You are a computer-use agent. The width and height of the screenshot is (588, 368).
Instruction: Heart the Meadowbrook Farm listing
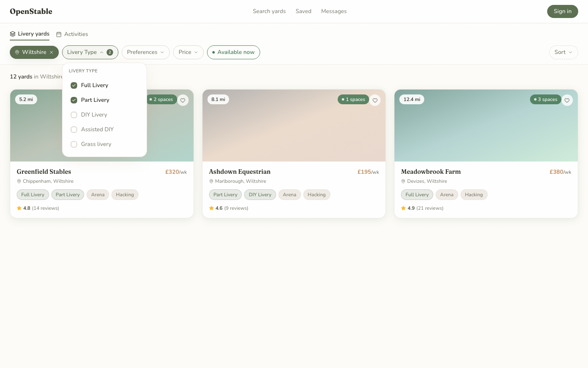coord(567,100)
